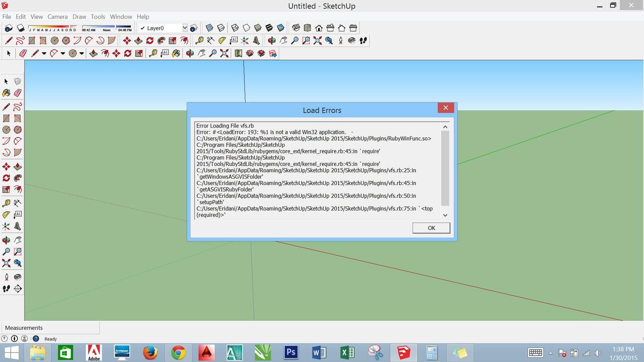Screen dimensions: 644x362
Task: Expand the Arc tool dropdown arrow
Action: click(x=63, y=53)
